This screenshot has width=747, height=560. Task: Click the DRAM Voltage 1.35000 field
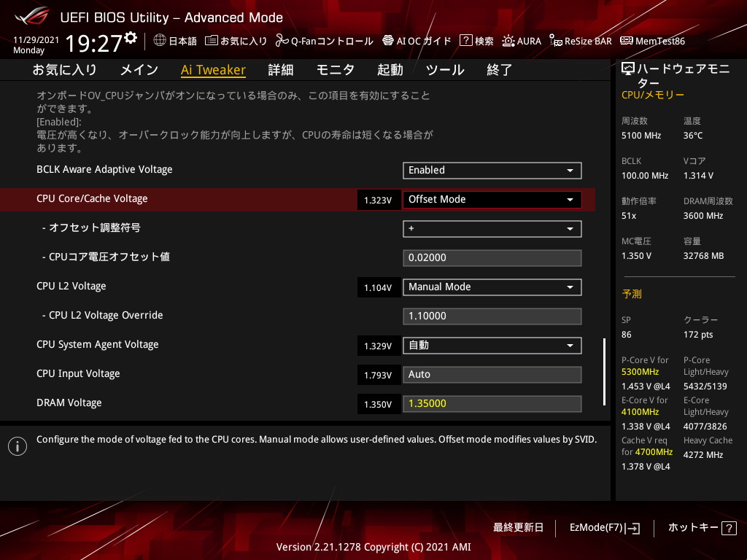click(492, 404)
